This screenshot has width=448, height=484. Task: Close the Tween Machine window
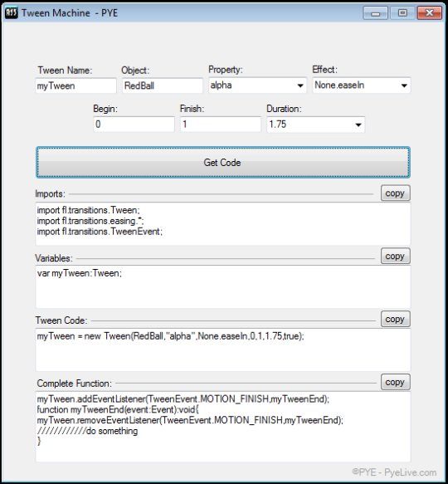point(430,13)
